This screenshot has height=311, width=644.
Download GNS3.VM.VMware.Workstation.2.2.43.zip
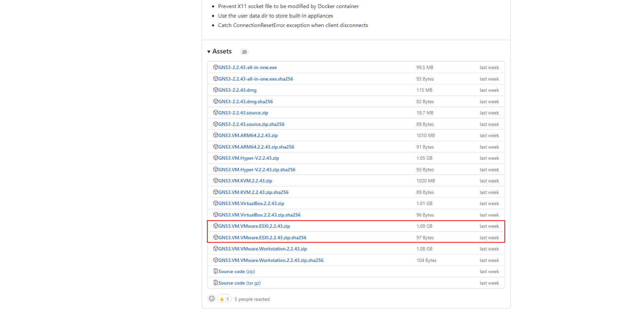coord(263,249)
